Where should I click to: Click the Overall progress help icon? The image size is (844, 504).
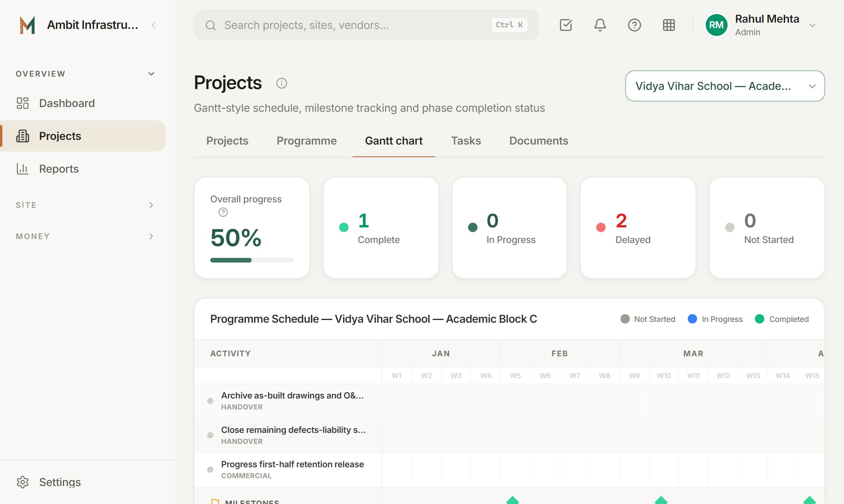tap(223, 212)
